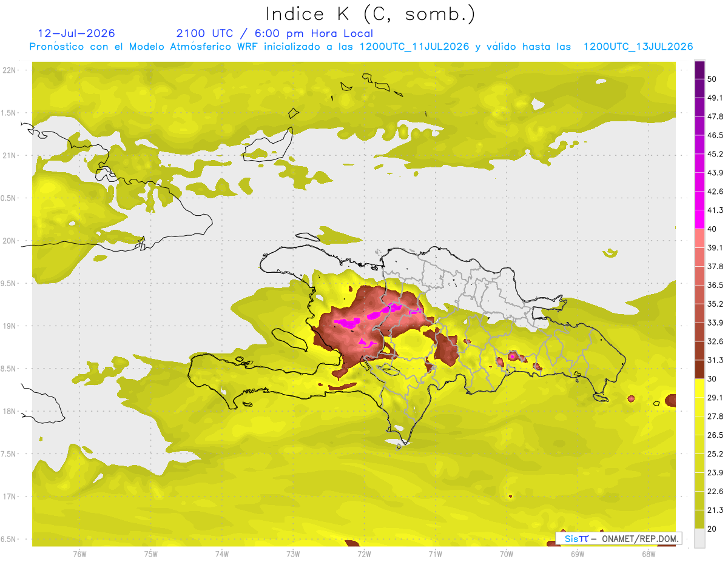Select the 70W longitude label
This screenshot has height=562, width=728.
[x=507, y=554]
